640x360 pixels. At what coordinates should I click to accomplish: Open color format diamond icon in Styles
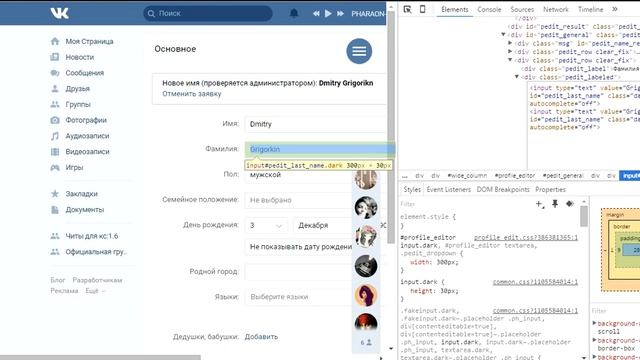point(570,204)
